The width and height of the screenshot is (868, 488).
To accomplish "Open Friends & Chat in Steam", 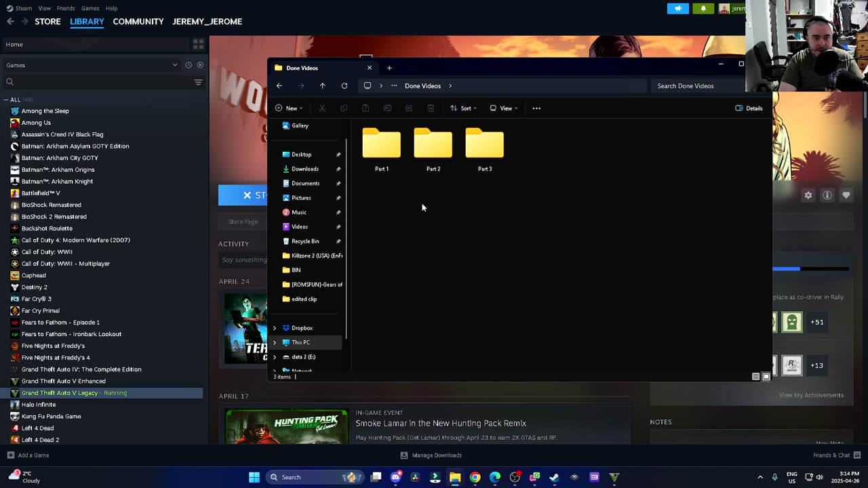I will tap(837, 455).
